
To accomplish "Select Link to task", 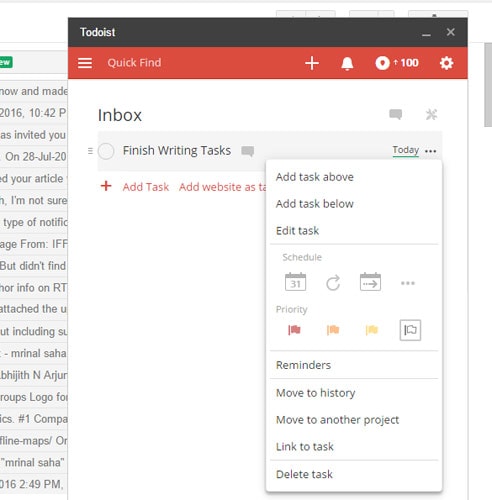I will pos(305,447).
